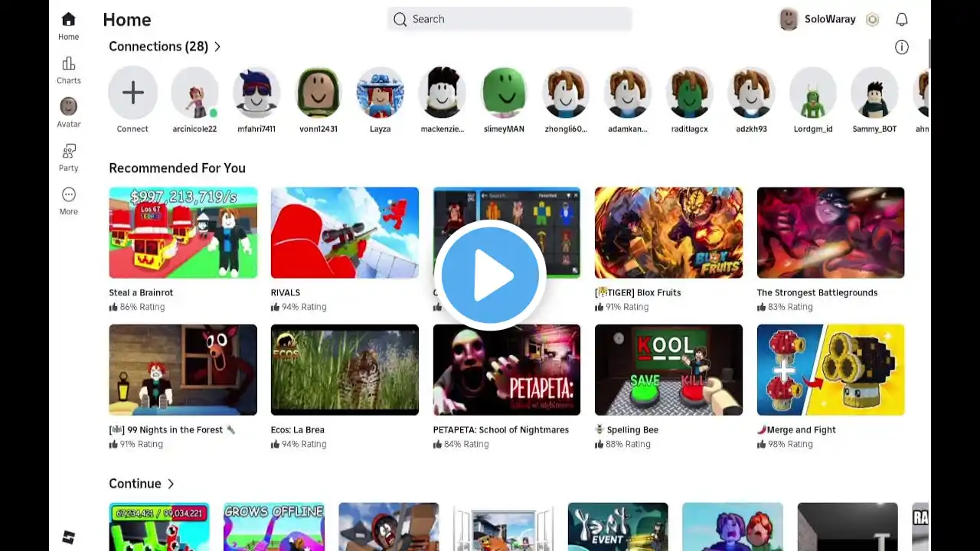
Task: Focus the Search input field
Action: 509,19
